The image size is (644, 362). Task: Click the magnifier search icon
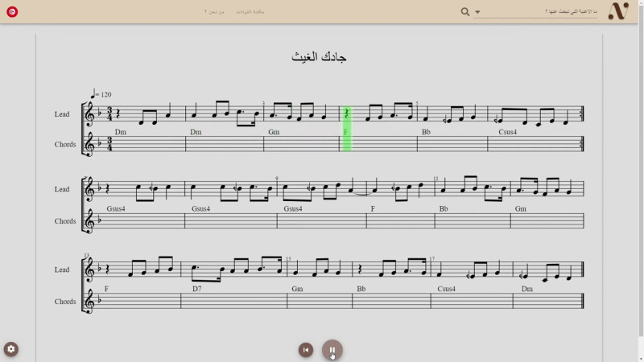tap(465, 12)
